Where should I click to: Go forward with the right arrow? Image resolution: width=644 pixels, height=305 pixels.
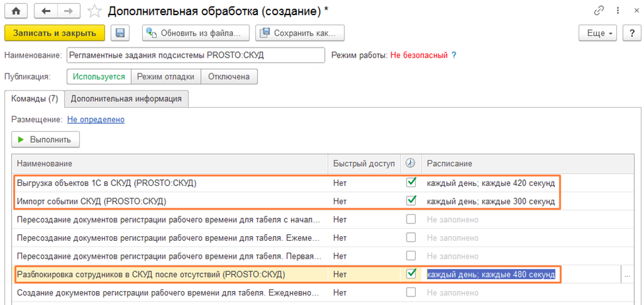click(x=67, y=11)
